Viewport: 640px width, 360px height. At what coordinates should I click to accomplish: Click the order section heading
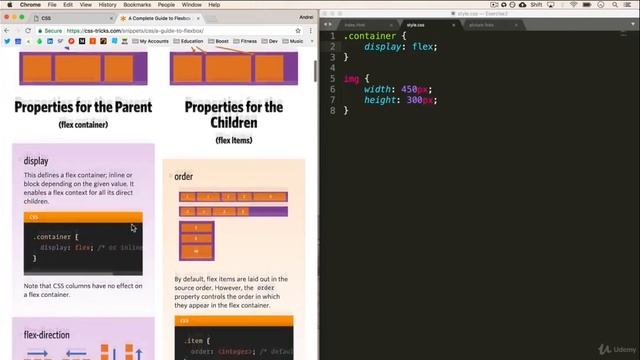[183, 176]
